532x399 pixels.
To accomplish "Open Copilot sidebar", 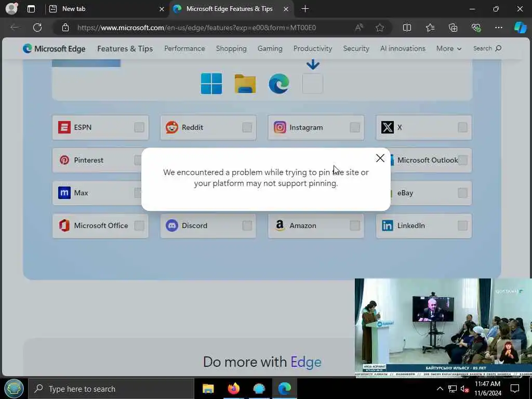I will (x=520, y=28).
